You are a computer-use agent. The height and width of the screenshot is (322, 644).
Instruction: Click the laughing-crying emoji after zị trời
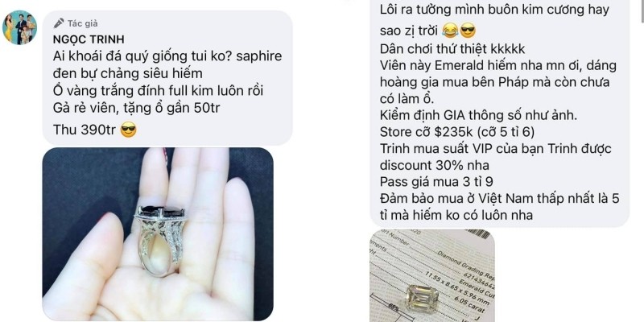pyautogui.click(x=450, y=31)
